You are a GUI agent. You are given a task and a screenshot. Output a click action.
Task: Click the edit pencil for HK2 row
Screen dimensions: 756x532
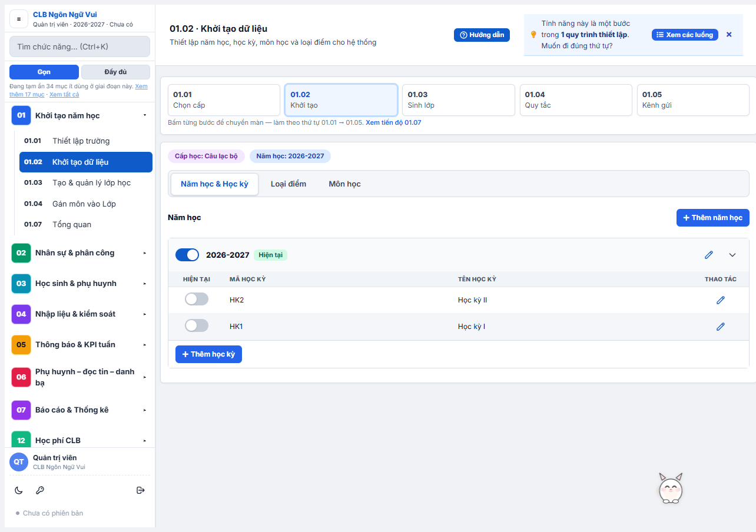pos(720,300)
